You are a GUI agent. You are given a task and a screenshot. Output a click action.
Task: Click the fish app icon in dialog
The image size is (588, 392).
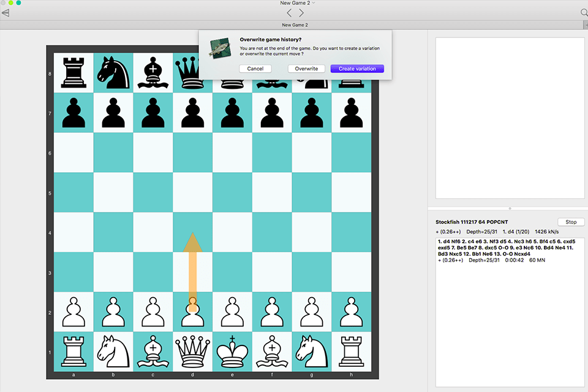point(220,48)
